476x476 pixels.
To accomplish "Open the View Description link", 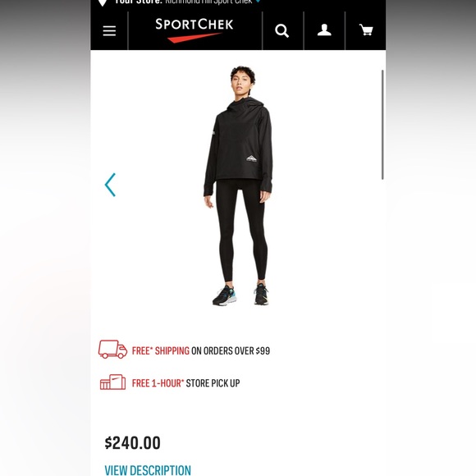I will (148, 470).
